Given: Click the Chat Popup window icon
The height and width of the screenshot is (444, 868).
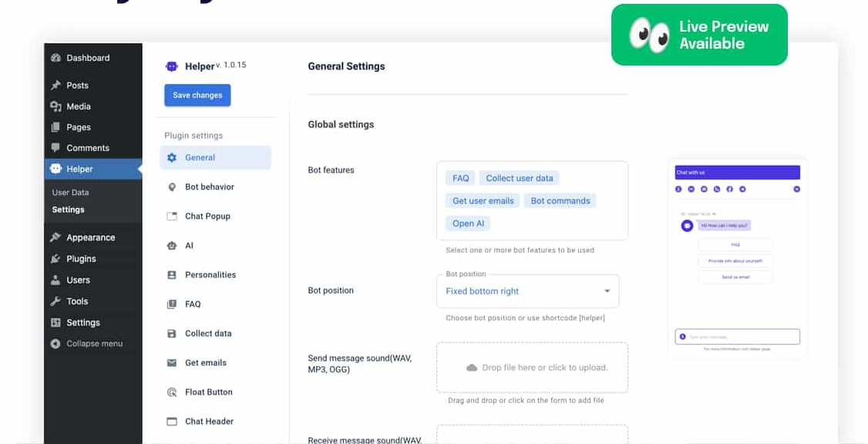Looking at the screenshot, I should (x=172, y=217).
